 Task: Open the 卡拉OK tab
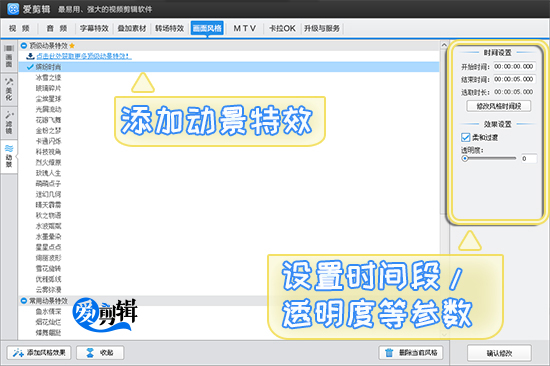(x=282, y=28)
